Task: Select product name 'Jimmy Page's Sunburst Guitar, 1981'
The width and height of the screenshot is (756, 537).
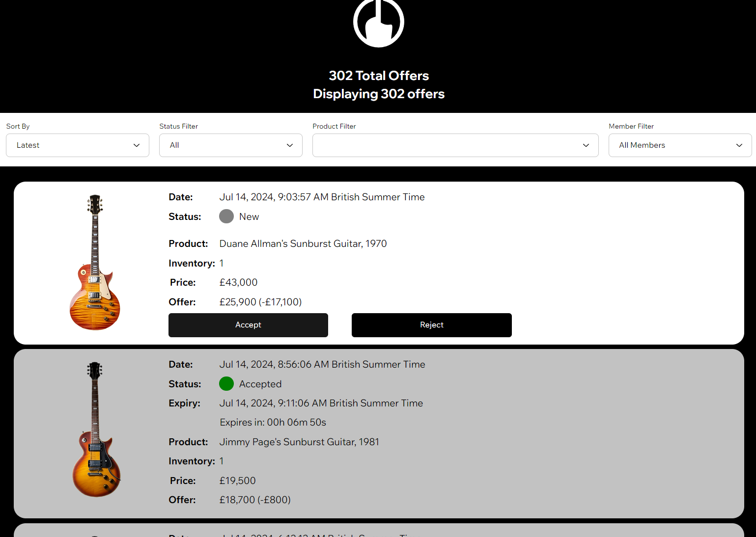Action: [299, 442]
